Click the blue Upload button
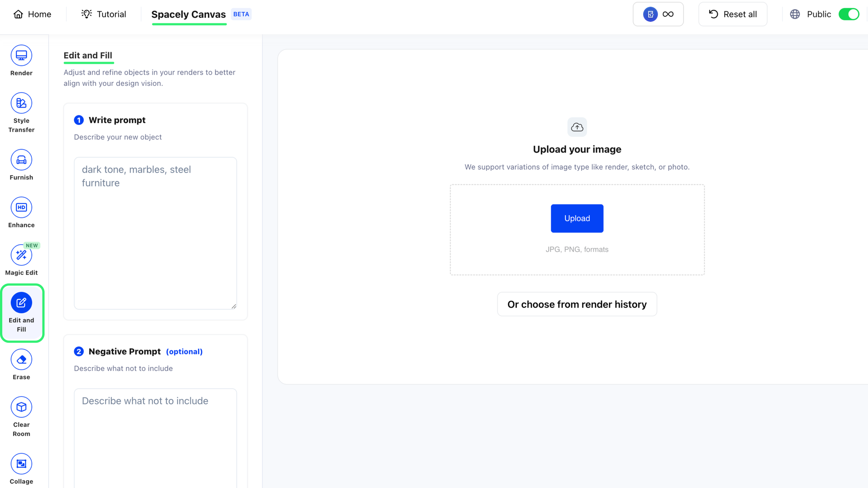Image resolution: width=868 pixels, height=488 pixels. click(x=577, y=218)
